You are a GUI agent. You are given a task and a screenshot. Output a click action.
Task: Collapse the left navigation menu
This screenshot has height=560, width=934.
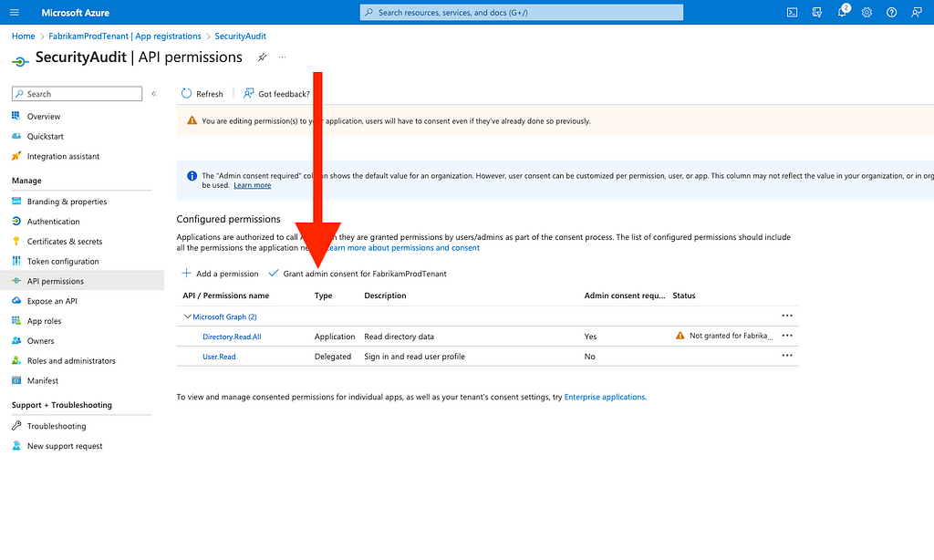click(x=153, y=94)
